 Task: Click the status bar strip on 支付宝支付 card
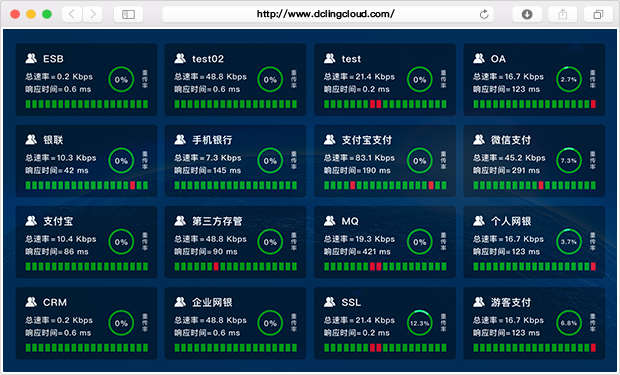385,185
